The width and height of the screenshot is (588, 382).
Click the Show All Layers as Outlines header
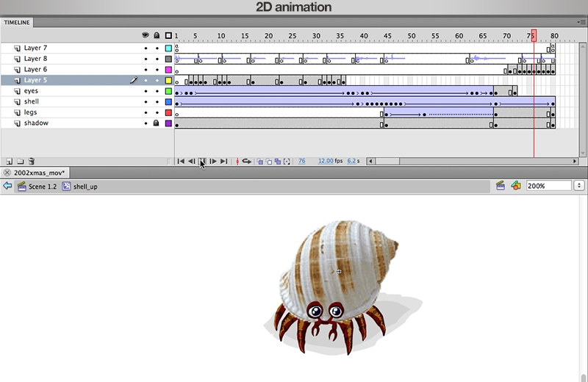point(168,35)
